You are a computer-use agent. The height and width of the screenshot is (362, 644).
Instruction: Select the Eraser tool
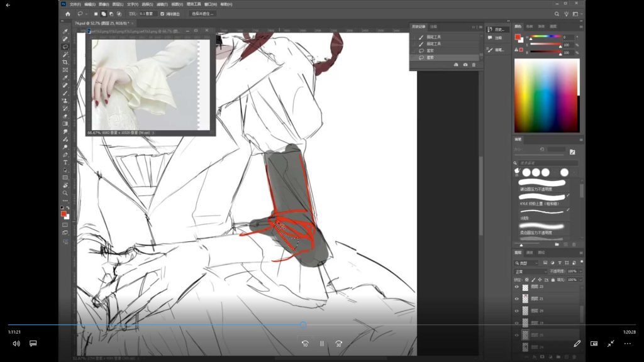65,116
